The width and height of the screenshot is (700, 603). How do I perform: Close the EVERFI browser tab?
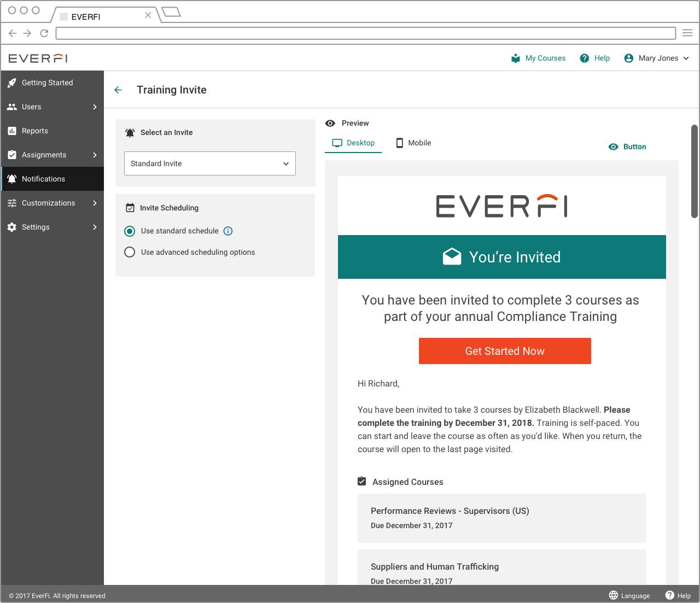coord(148,15)
